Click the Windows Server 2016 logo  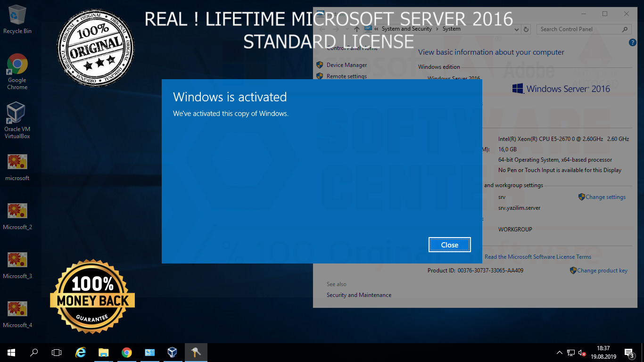pyautogui.click(x=561, y=89)
